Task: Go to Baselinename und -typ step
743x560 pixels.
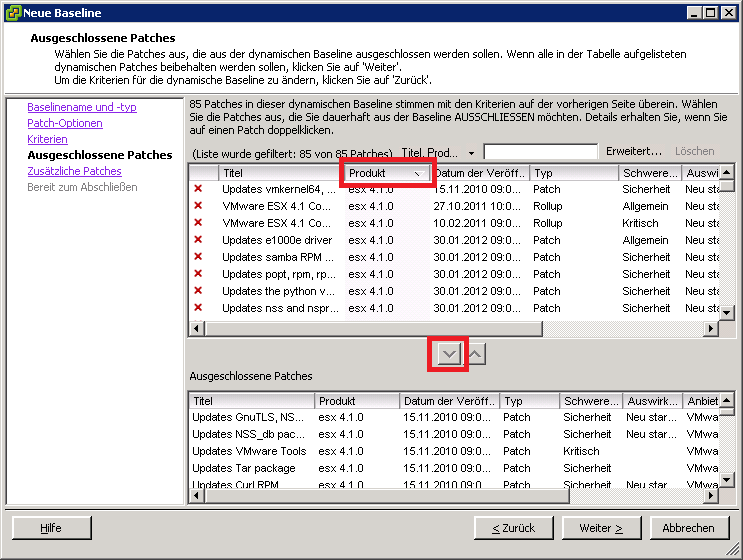Action: pos(82,107)
